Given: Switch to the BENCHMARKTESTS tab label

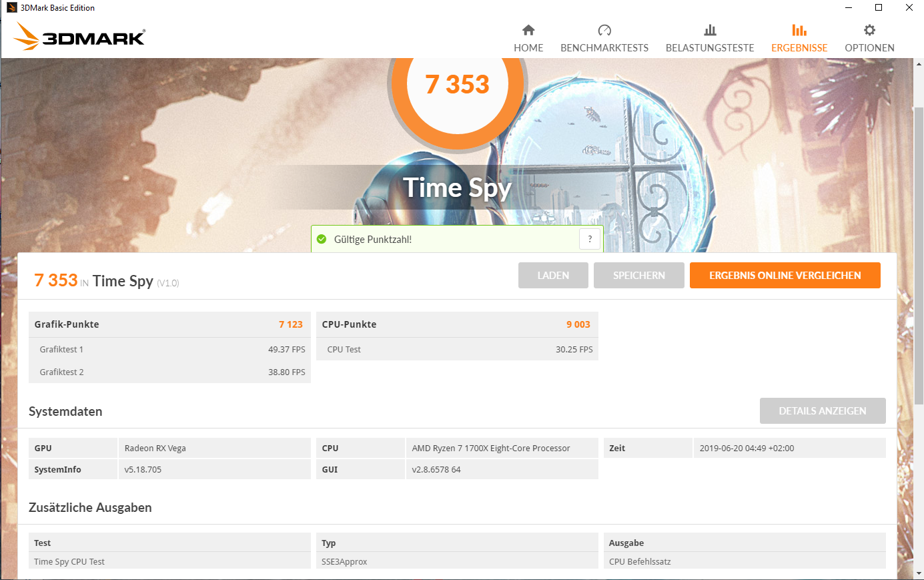Looking at the screenshot, I should tap(604, 48).
